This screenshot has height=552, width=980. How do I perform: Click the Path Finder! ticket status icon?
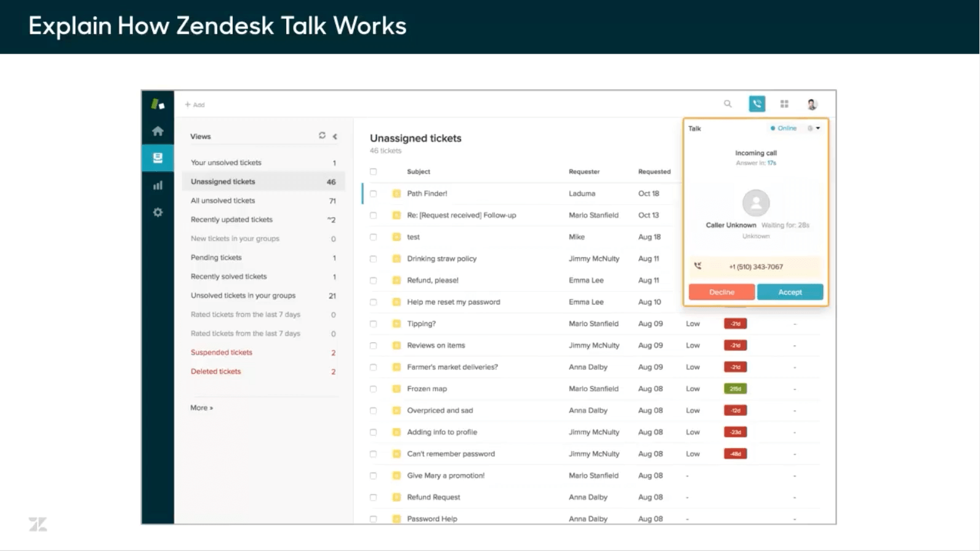(396, 193)
